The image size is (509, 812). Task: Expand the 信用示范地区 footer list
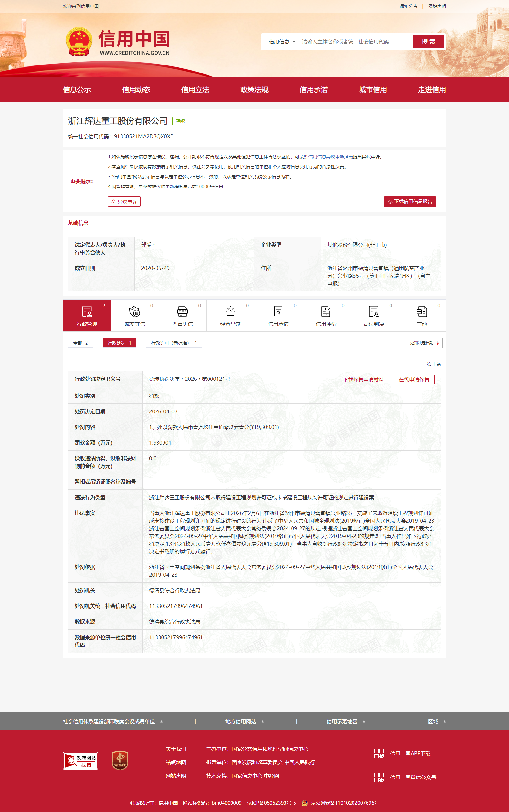pos(346,721)
